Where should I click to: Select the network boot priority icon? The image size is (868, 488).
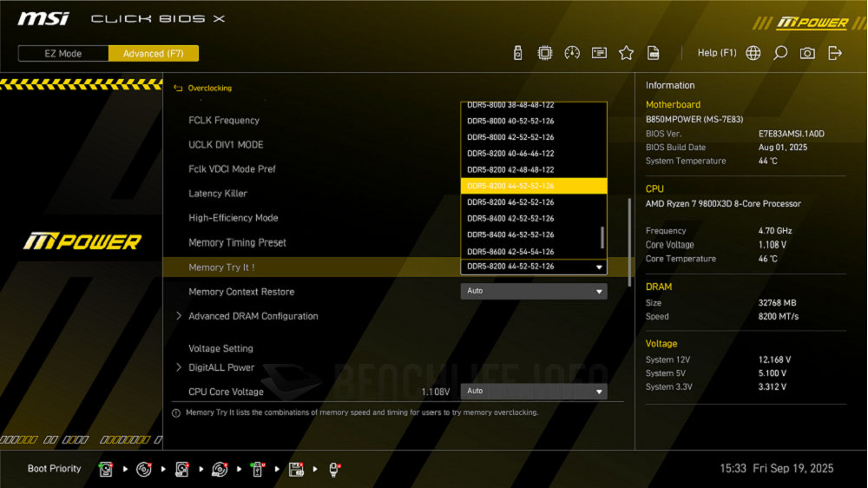pos(334,469)
